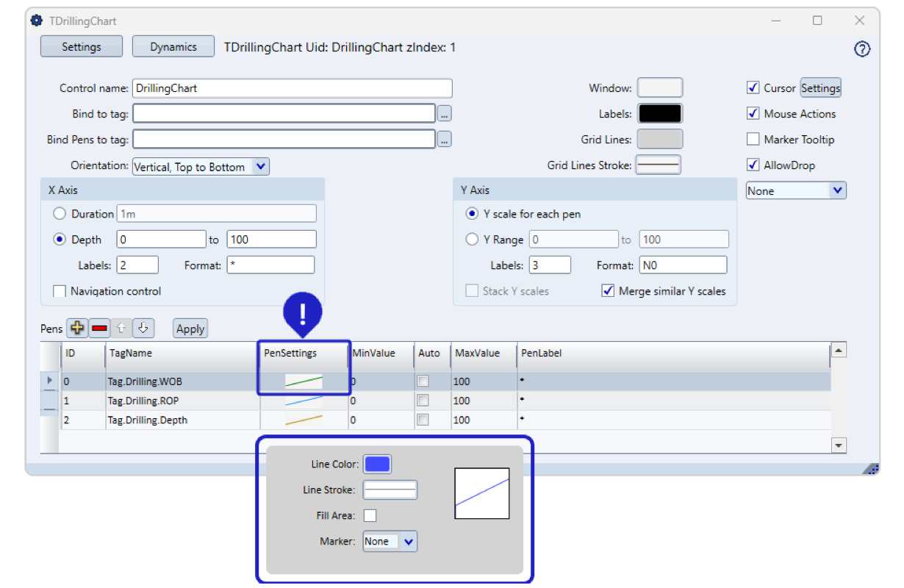Click the add pen plus icon
Screen dimensions: 904x588
[x=76, y=329]
